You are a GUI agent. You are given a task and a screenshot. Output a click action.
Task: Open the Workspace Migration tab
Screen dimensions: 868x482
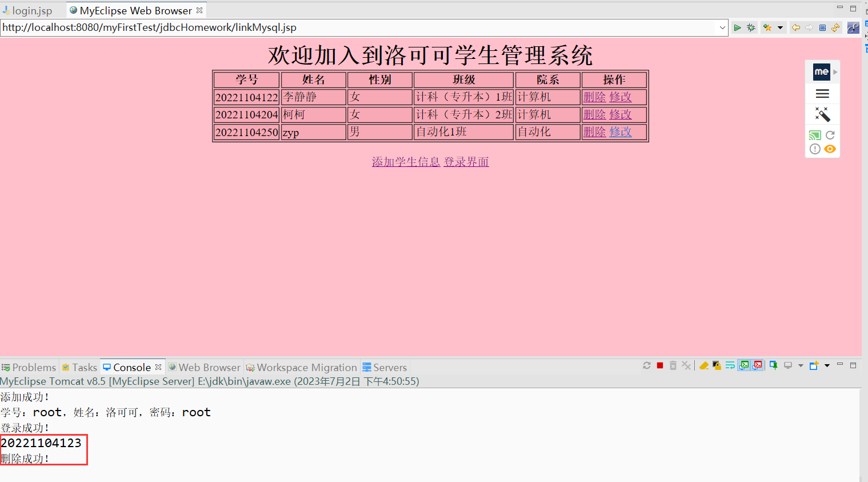(x=302, y=367)
